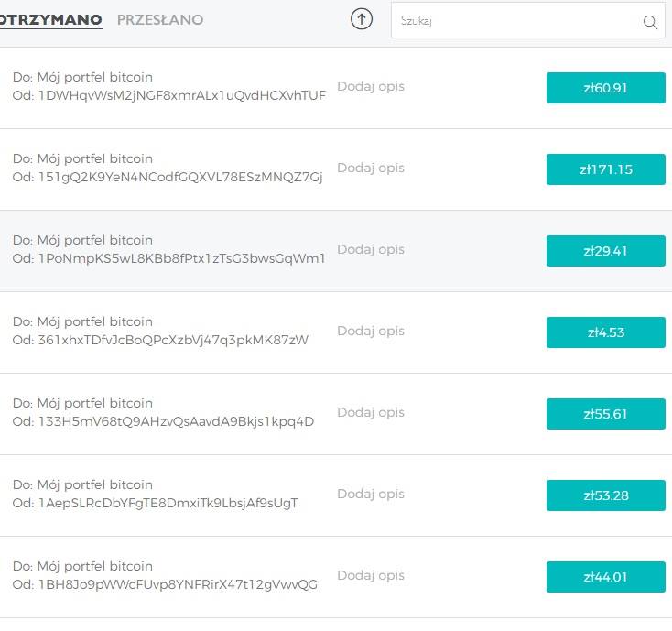Viewport: 672px width, 631px height.
Task: Focus the Szukaj search field
Action: point(527,20)
